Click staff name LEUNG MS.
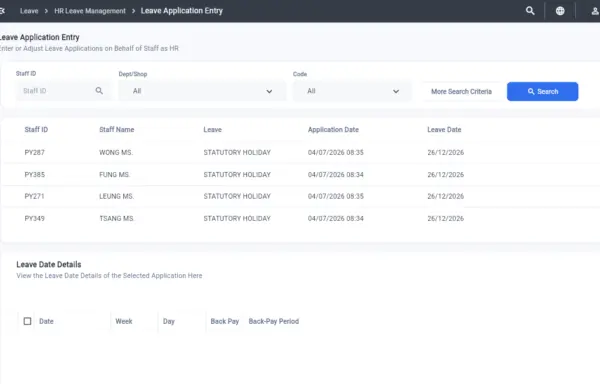The width and height of the screenshot is (600, 384). point(117,196)
